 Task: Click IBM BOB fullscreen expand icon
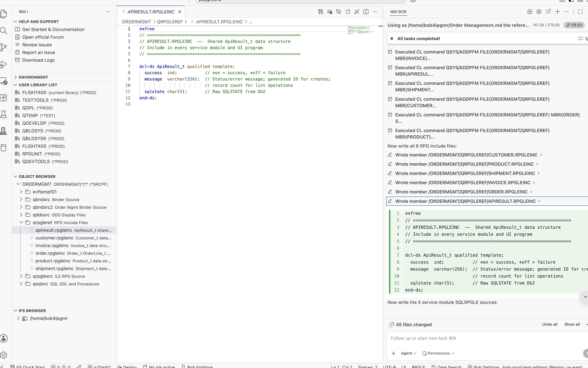point(580,12)
